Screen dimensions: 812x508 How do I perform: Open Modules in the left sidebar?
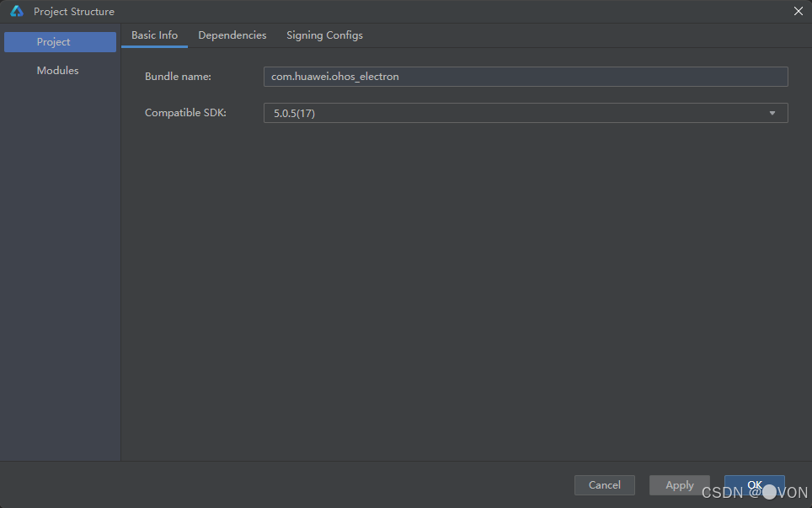click(57, 71)
